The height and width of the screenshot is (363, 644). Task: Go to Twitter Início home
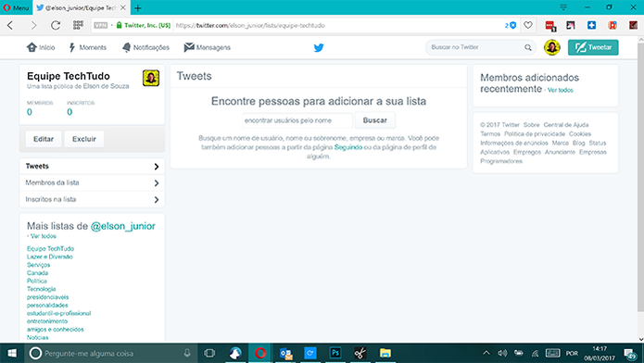pos(41,47)
